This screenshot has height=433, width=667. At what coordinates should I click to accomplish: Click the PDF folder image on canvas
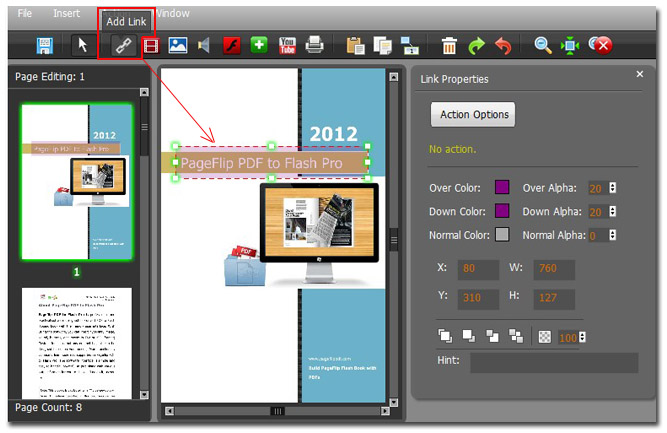[244, 265]
